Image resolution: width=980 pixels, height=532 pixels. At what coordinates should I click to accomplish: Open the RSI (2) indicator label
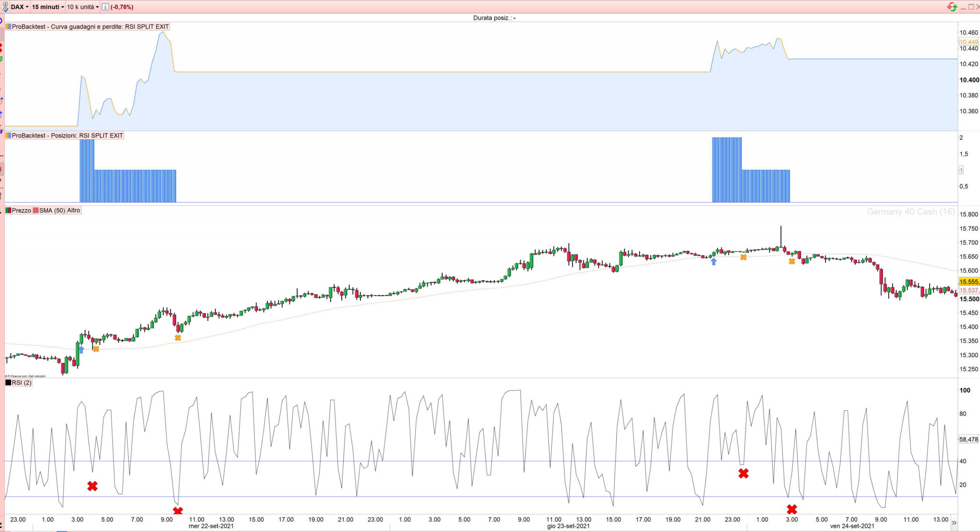pos(22,383)
